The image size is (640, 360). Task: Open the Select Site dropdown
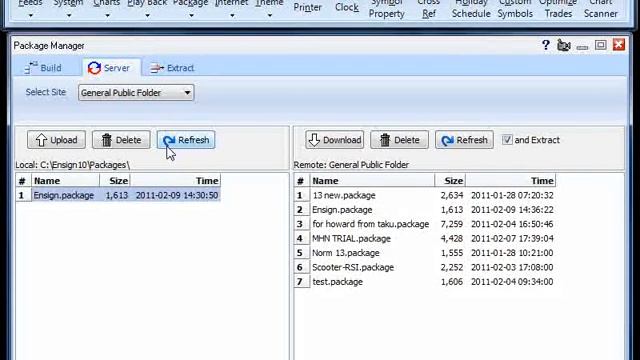(x=136, y=93)
